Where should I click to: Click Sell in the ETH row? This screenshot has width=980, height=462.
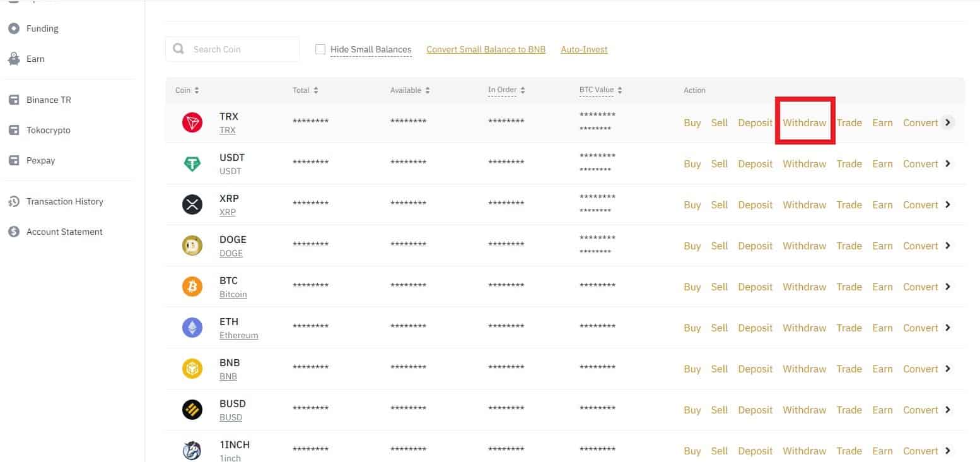(720, 328)
